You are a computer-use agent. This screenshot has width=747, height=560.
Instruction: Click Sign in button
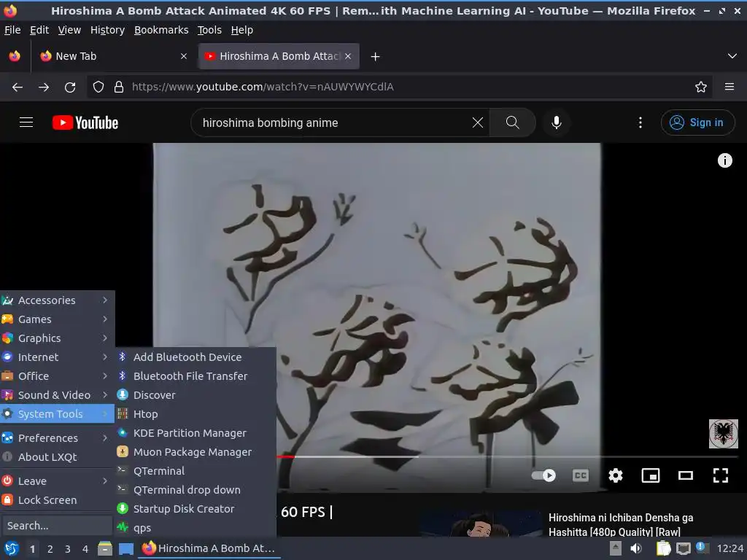697,122
